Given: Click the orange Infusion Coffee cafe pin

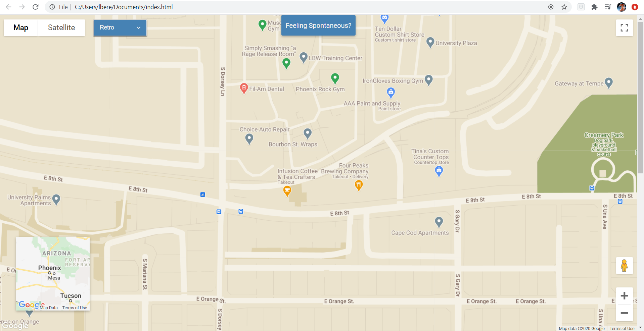Looking at the screenshot, I should coord(287,191).
